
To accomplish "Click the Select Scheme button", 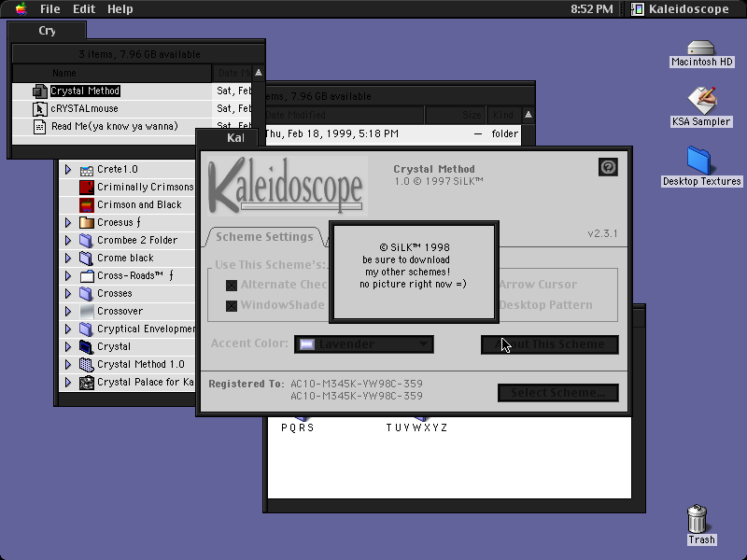I will click(x=558, y=393).
